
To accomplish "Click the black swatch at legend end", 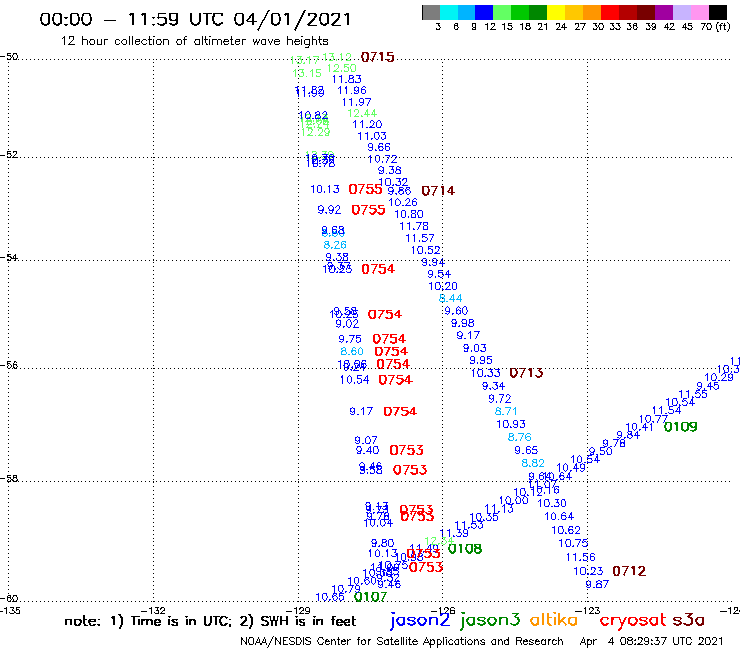I will [718, 12].
